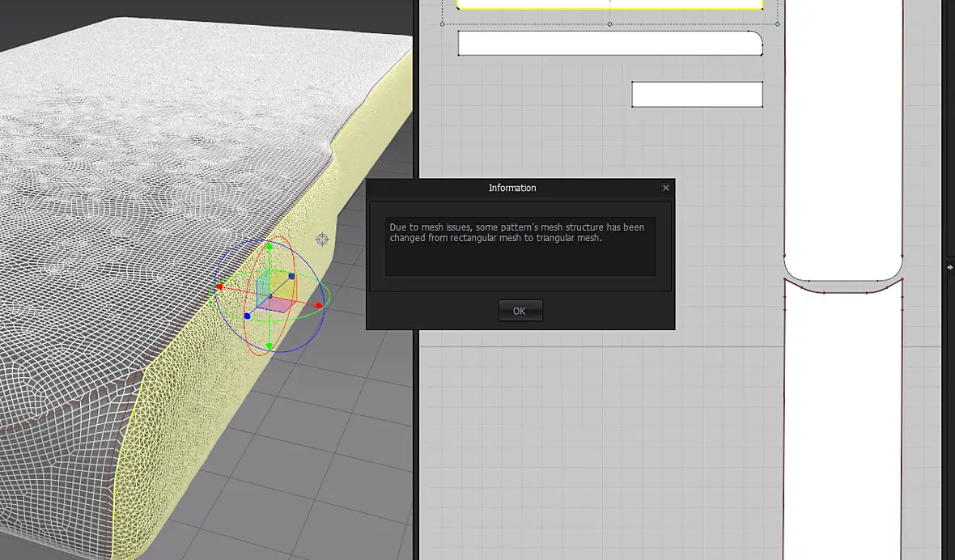Click the lower blue gizmo axis handle
955x560 pixels.
coord(247,316)
